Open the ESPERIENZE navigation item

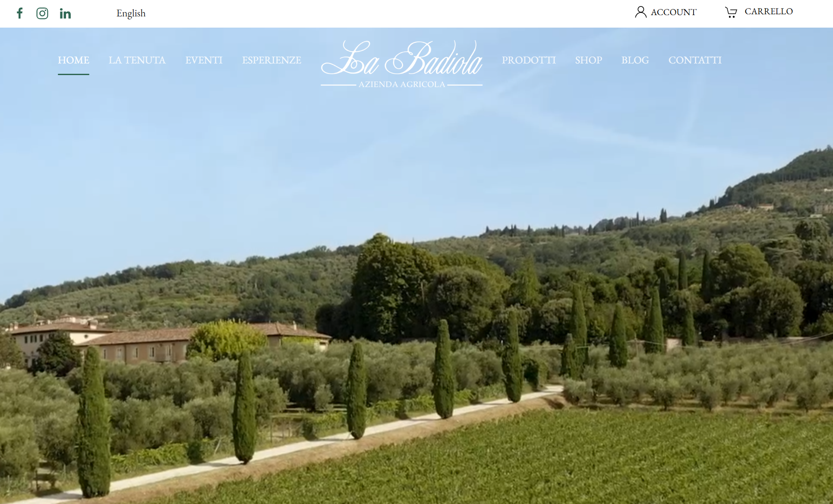tap(271, 60)
